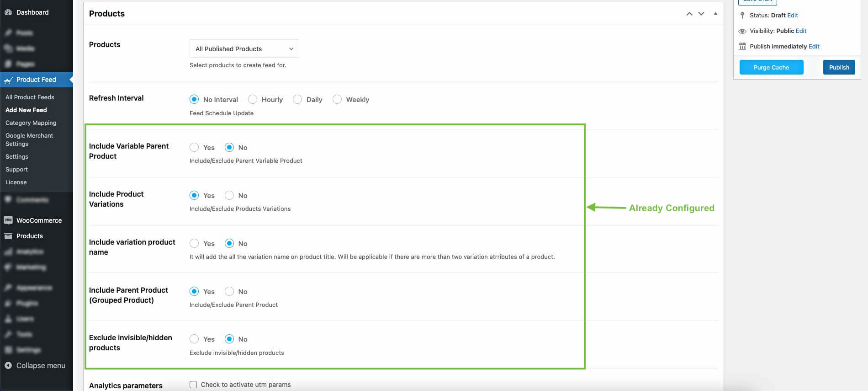Click the calendar icon beside Publish immediately
The image size is (868, 391).
[742, 46]
